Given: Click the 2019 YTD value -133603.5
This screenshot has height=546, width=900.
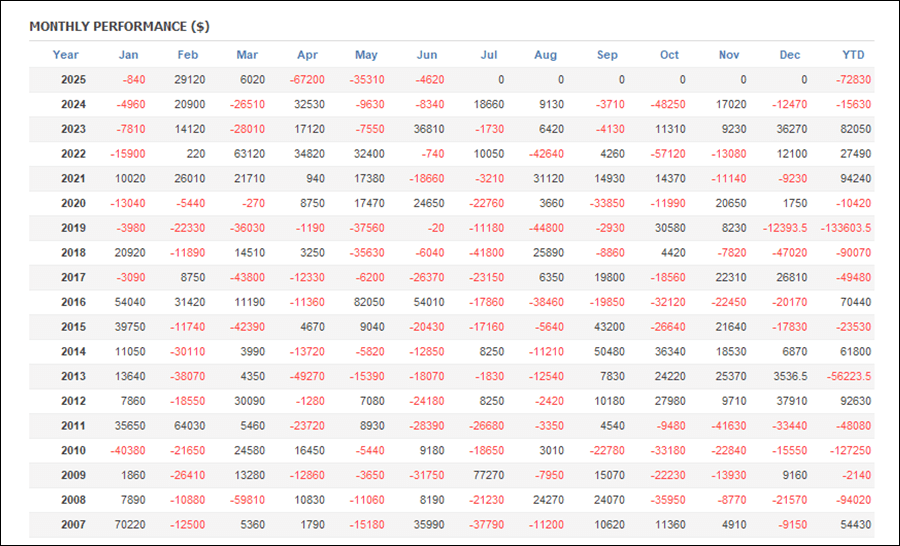Looking at the screenshot, I should (x=846, y=228).
